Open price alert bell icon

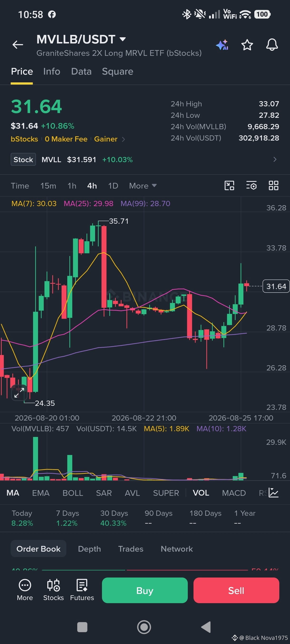pyautogui.click(x=272, y=45)
